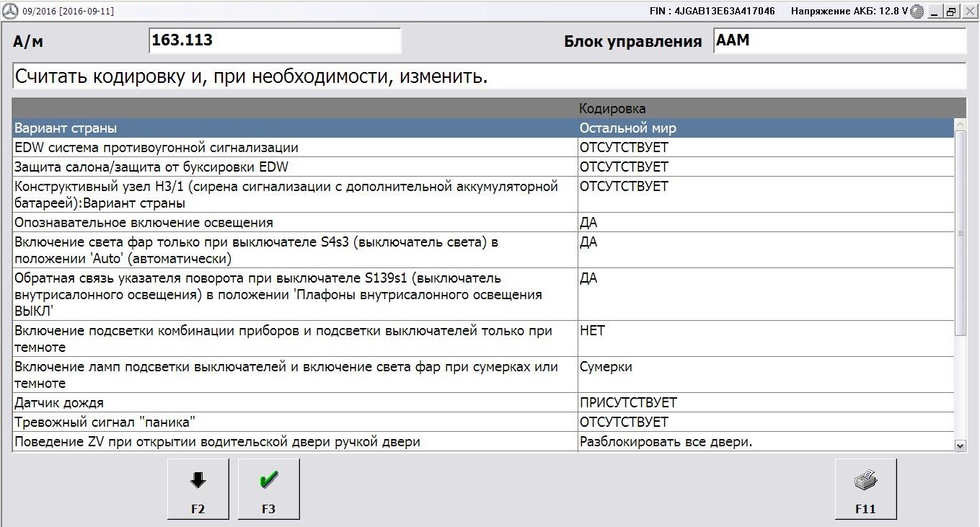Click the vertical scrollbar thumb of the table
980x527 pixels.
pyautogui.click(x=960, y=234)
